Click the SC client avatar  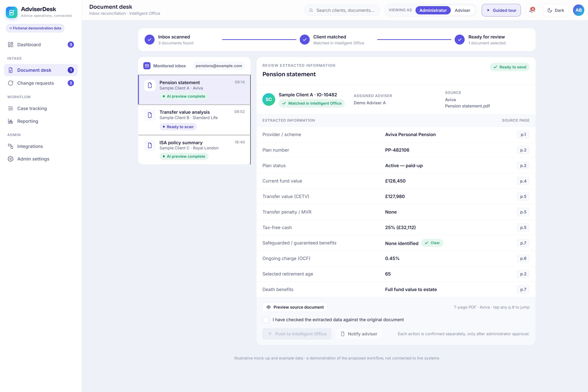pyautogui.click(x=269, y=99)
